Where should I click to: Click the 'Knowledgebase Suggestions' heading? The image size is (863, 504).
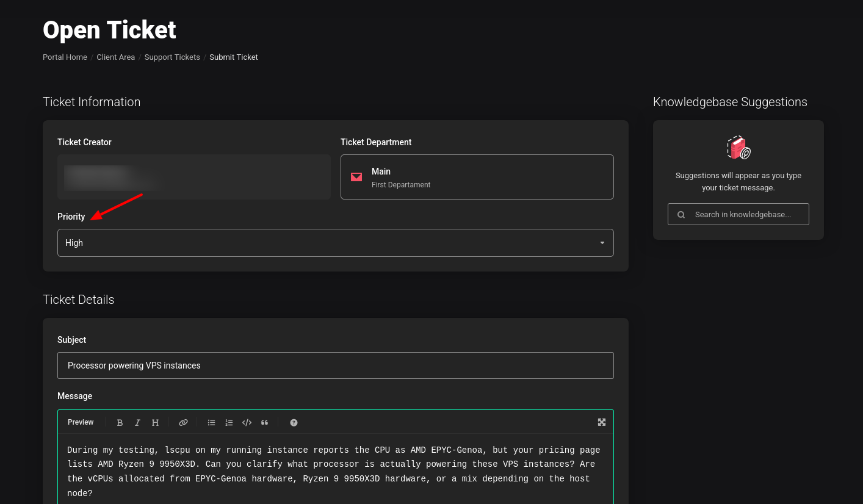tap(730, 102)
